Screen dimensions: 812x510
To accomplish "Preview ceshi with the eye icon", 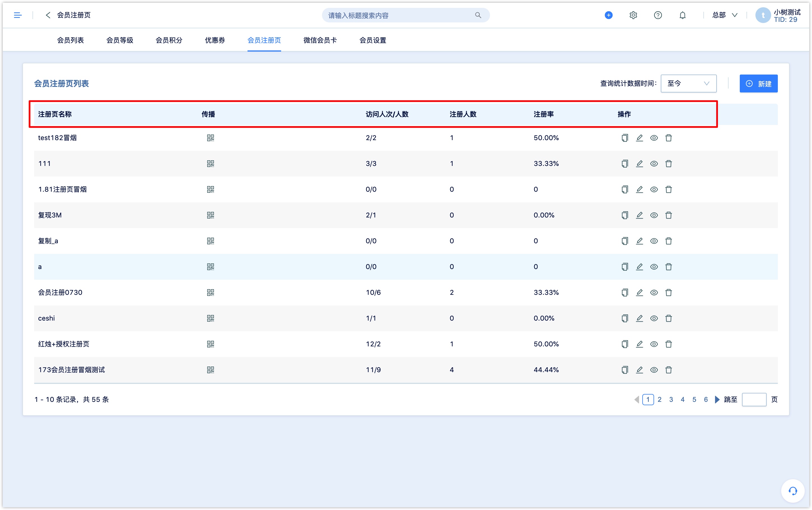I will point(654,318).
